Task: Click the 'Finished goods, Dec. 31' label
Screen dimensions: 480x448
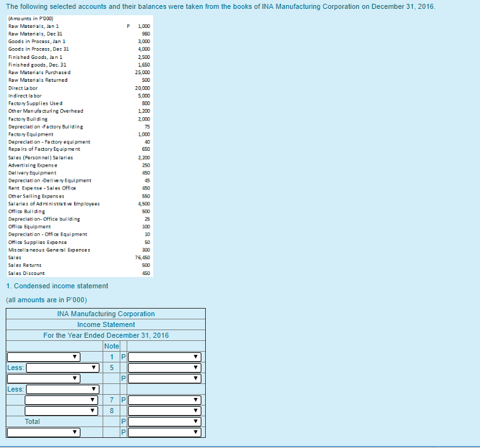Action: [x=37, y=65]
